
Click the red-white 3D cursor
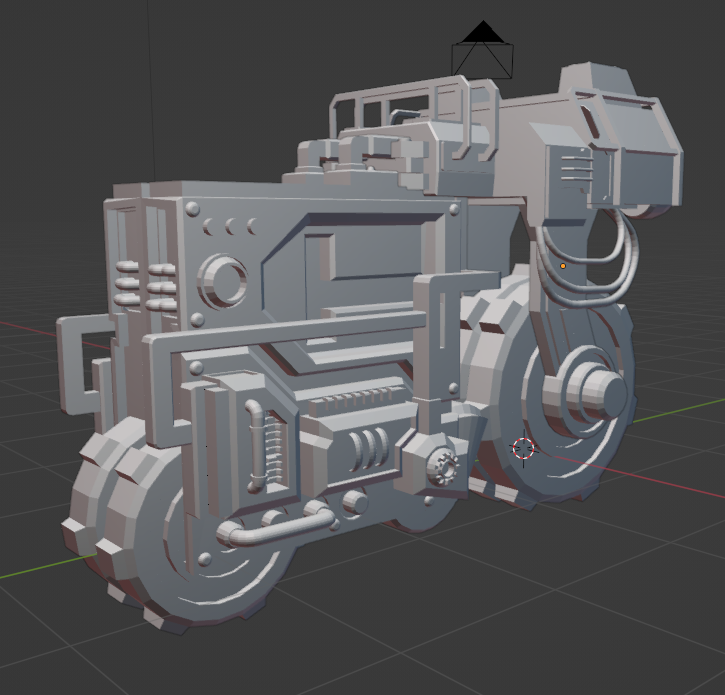(523, 448)
